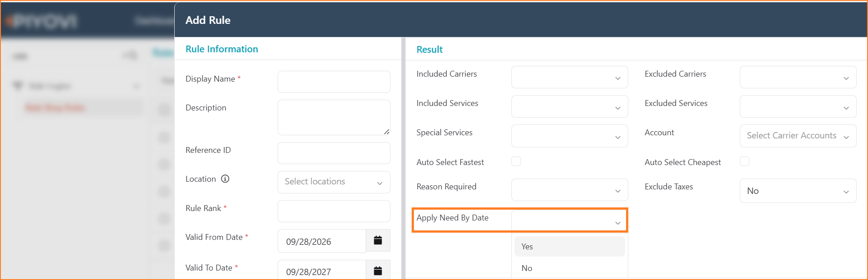Open the Valid To Date calendar picker
868x280 pixels.
coord(378,271)
